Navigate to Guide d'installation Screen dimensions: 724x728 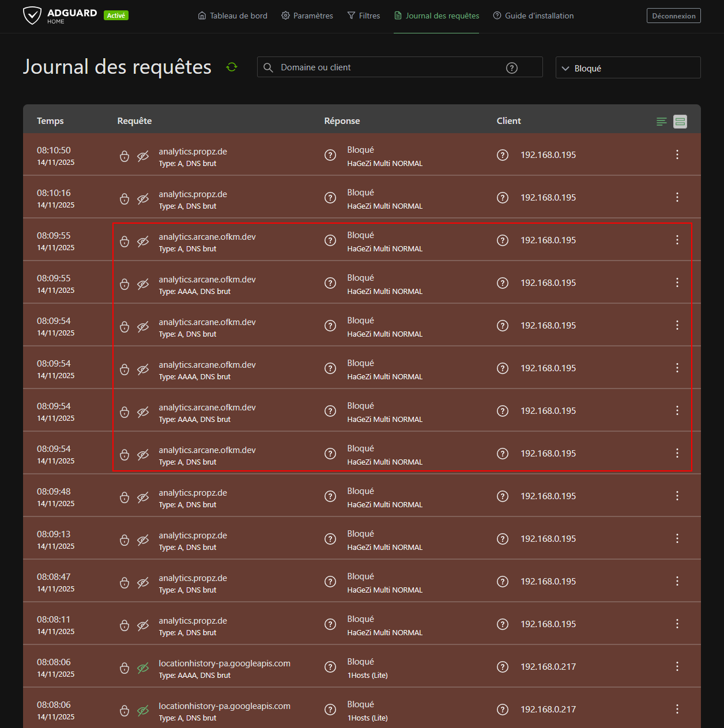pos(533,16)
